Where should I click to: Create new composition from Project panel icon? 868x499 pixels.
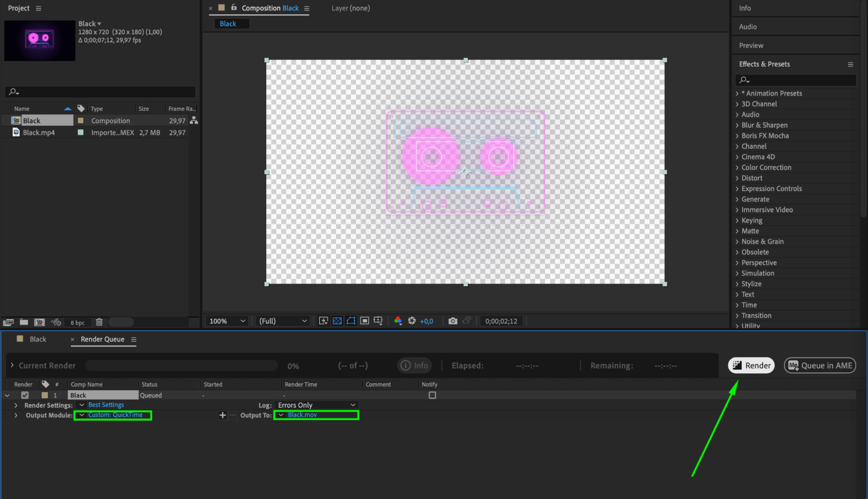point(40,322)
